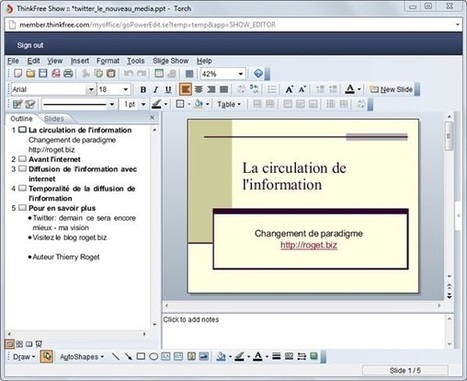Click the slide title La circulation de l'information
This screenshot has height=381, width=467.
(x=294, y=176)
